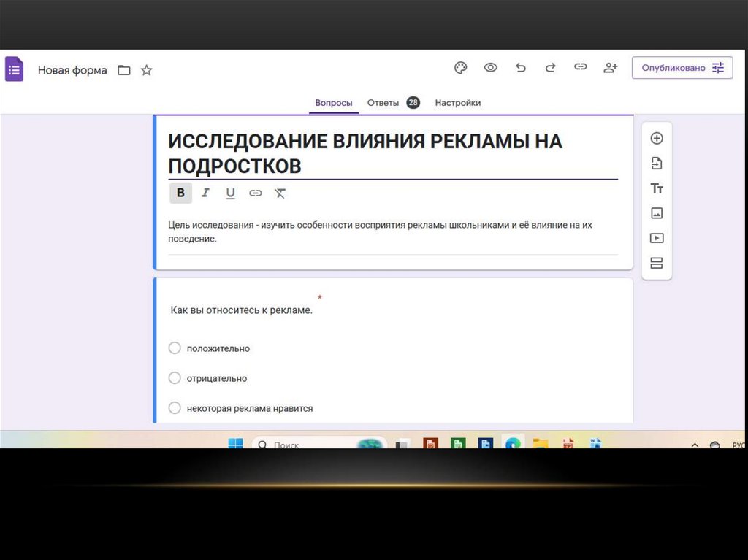The width and height of the screenshot is (748, 560).
Task: Select the 'положительно' radio option
Action: tap(175, 348)
